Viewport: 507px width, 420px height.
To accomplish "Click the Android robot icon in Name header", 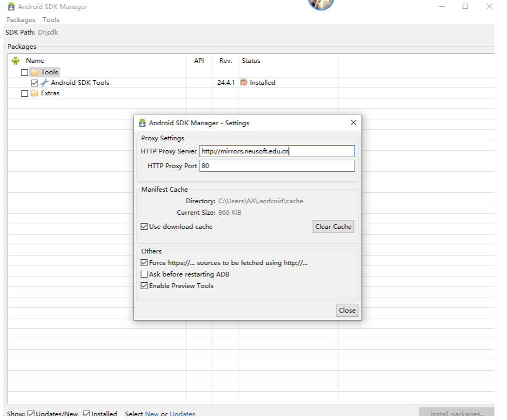I will pos(15,60).
